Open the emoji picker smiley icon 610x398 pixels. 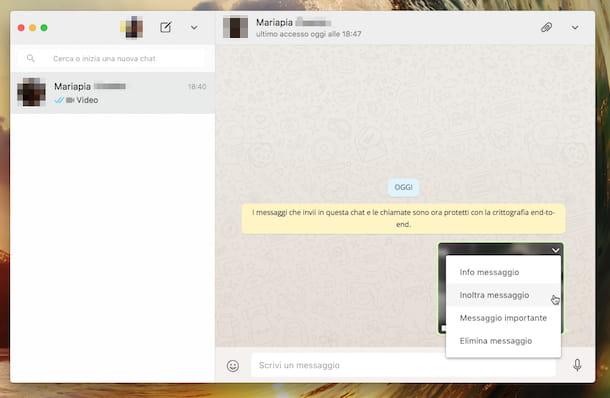pyautogui.click(x=233, y=366)
